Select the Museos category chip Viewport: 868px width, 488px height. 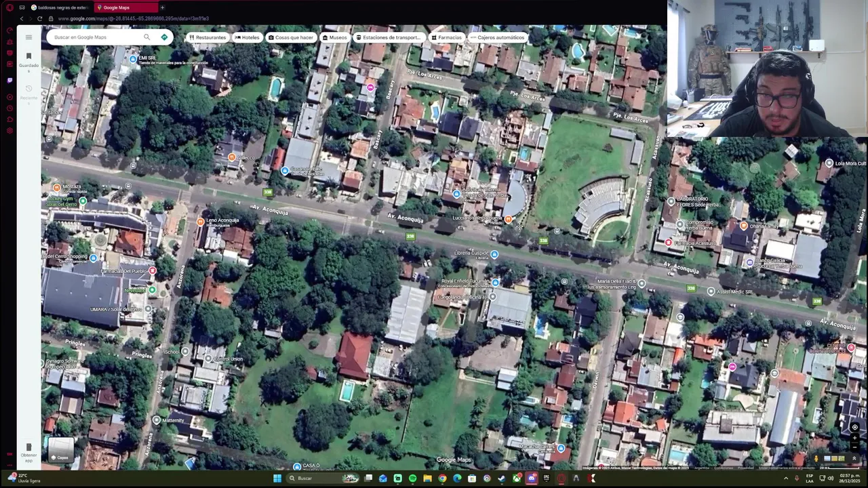tap(335, 37)
